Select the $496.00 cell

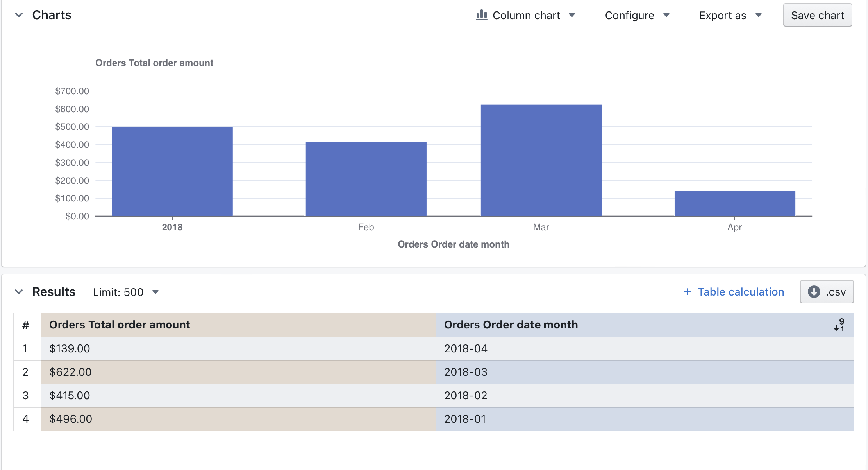(x=238, y=419)
